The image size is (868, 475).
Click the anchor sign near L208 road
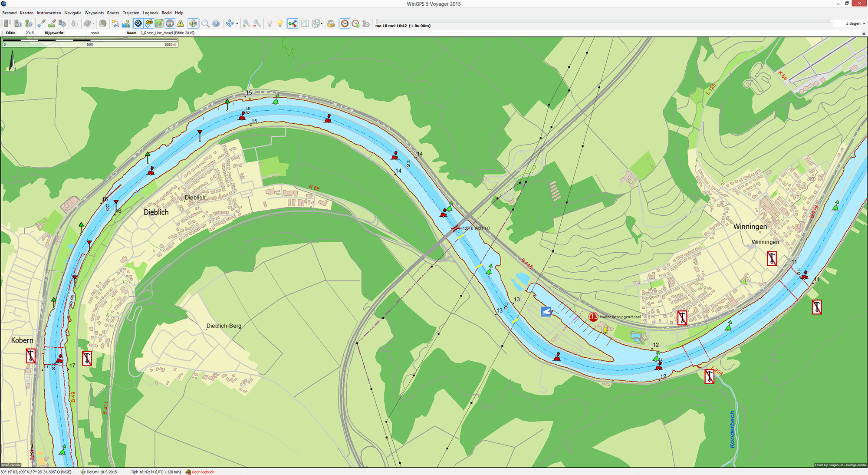click(x=709, y=376)
